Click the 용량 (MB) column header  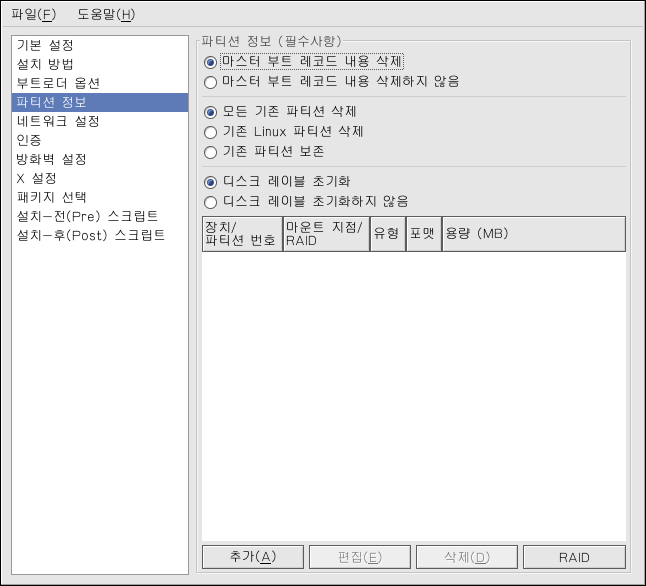pyautogui.click(x=533, y=234)
